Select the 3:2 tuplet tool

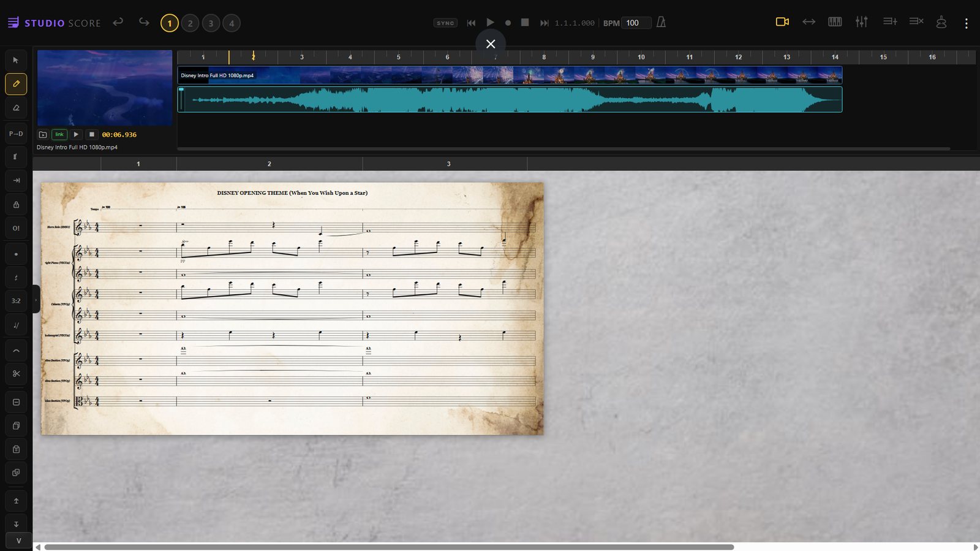(x=16, y=301)
